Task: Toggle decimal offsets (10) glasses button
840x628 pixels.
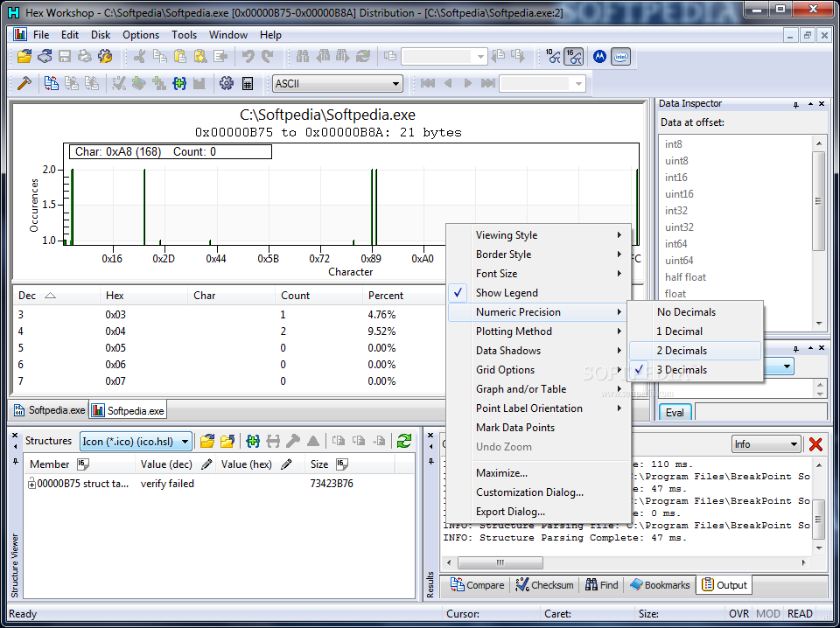Action: pyautogui.click(x=553, y=56)
